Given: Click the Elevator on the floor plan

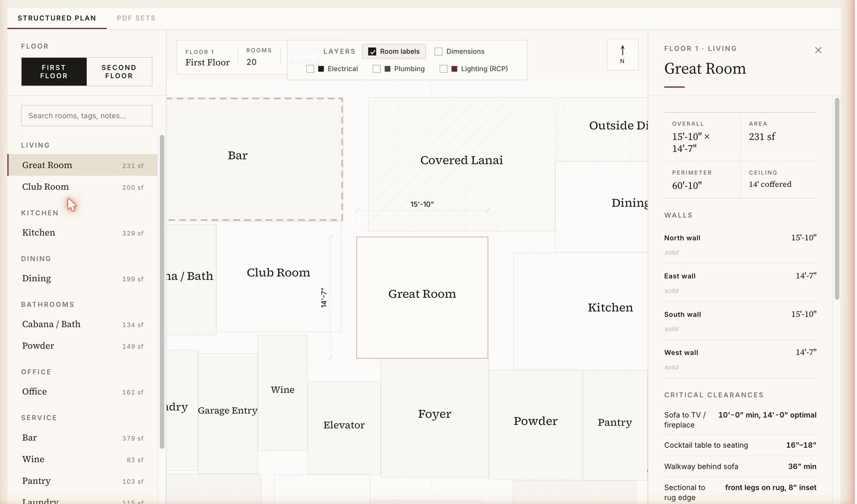Looking at the screenshot, I should point(344,428).
